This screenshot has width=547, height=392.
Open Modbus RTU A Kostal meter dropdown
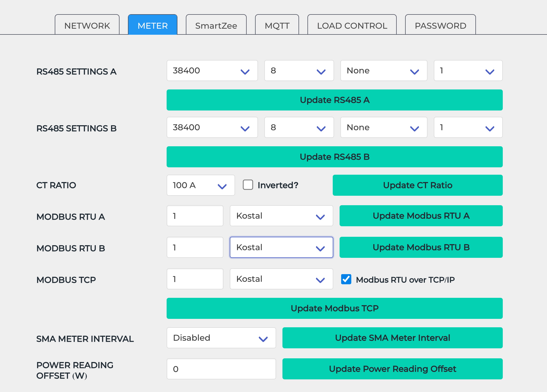coord(281,216)
